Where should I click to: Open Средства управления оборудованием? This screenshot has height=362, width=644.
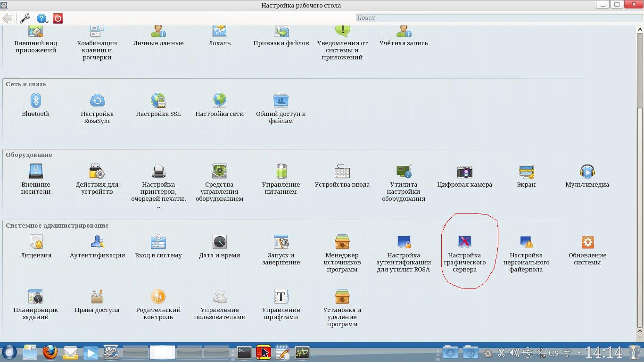[x=220, y=183]
